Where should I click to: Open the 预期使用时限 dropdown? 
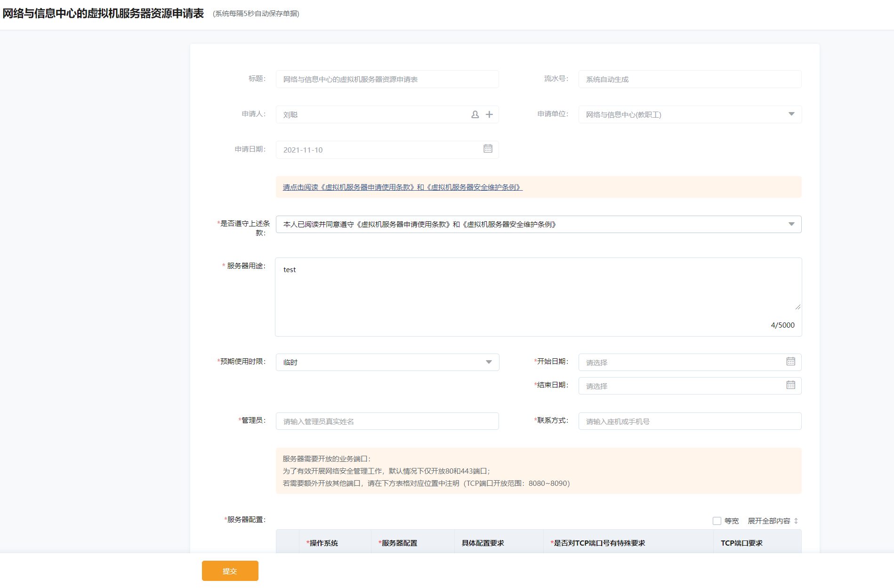coord(489,362)
